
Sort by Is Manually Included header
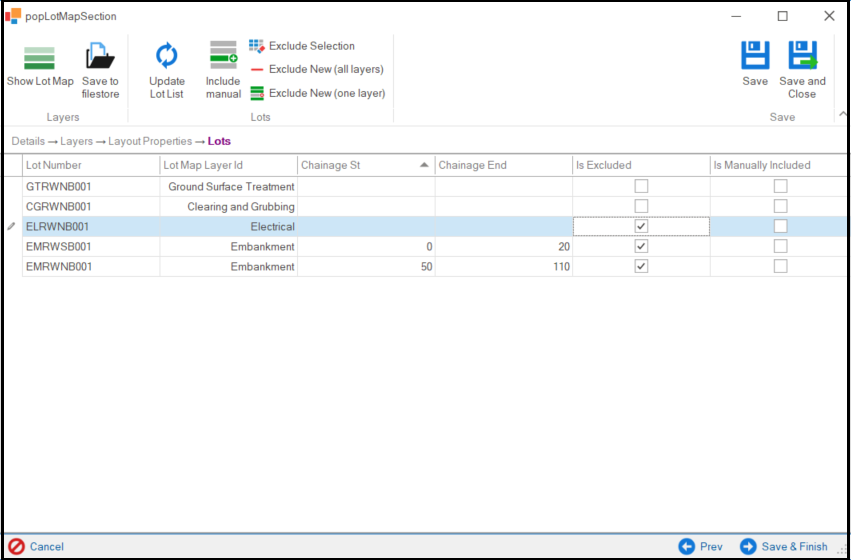[779, 165]
